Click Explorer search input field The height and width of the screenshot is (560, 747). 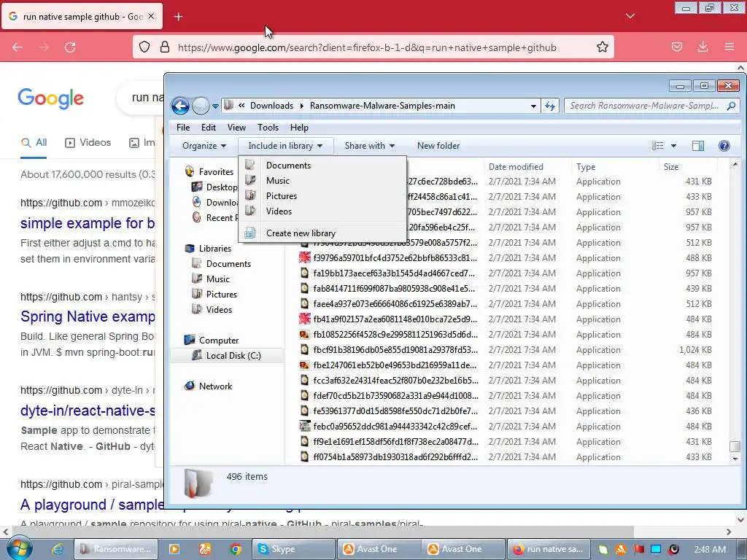point(645,106)
